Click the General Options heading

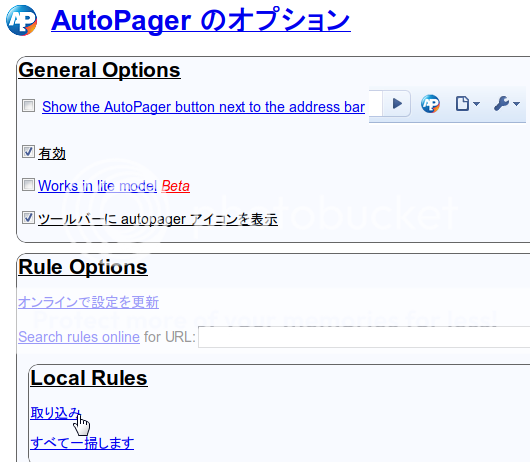pos(99,70)
